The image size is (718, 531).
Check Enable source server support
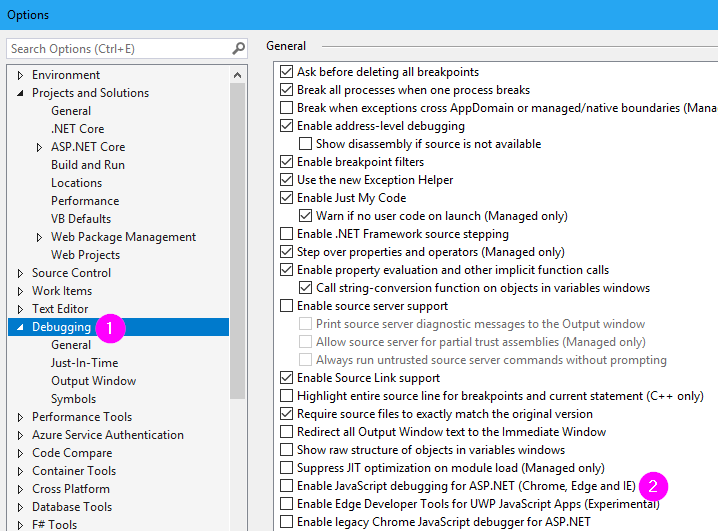pos(287,306)
